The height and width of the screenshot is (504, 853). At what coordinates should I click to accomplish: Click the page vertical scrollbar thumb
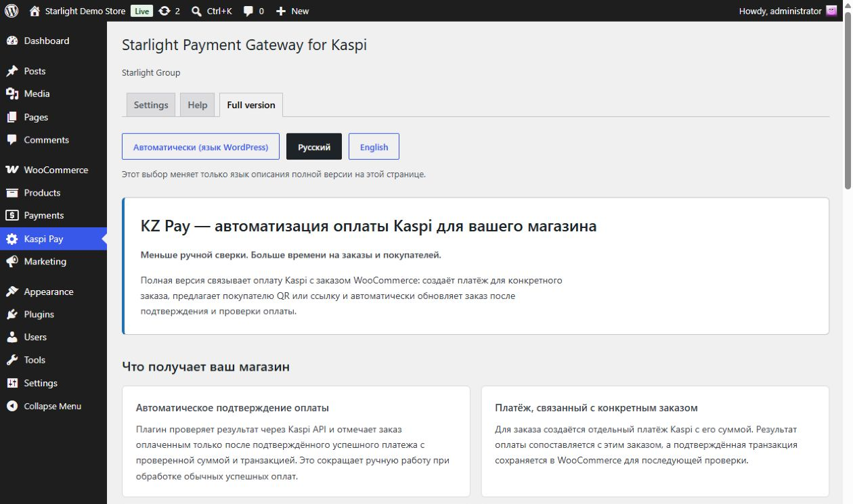[x=848, y=101]
